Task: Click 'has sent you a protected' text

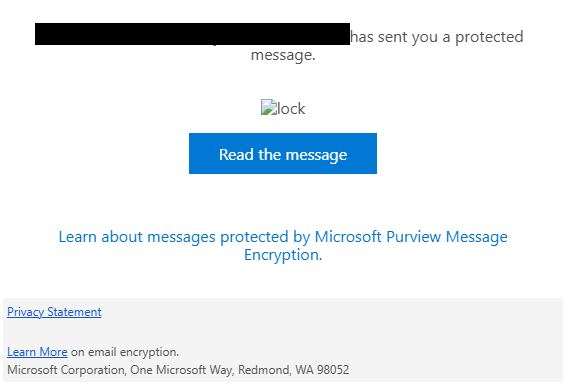Action: (437, 37)
